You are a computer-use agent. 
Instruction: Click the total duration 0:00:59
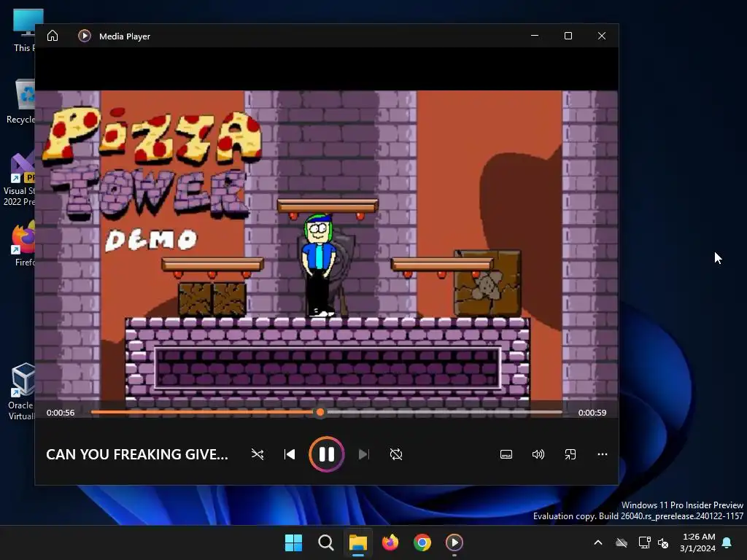(x=592, y=413)
